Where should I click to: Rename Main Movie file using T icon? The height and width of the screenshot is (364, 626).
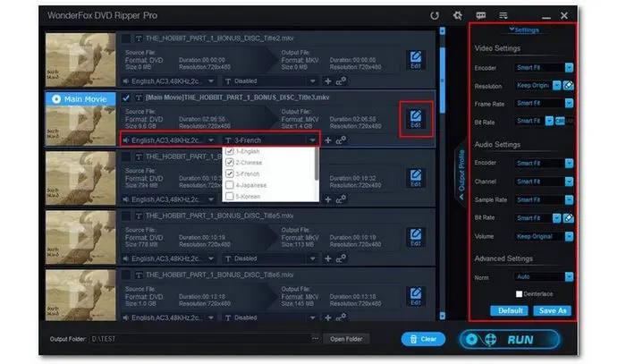click(x=139, y=97)
